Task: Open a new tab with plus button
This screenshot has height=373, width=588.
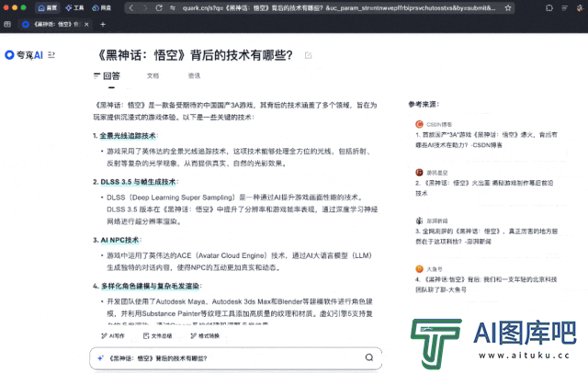Action: (103, 25)
